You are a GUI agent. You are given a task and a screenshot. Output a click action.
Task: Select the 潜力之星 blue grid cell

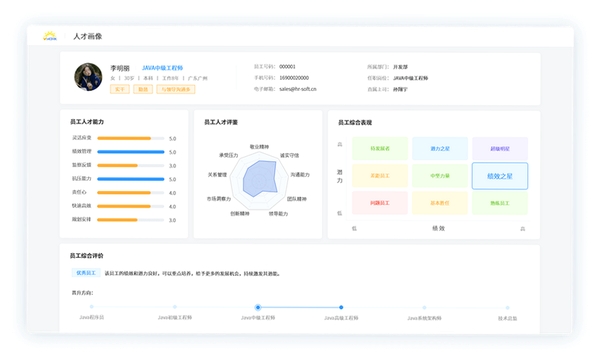tap(440, 148)
